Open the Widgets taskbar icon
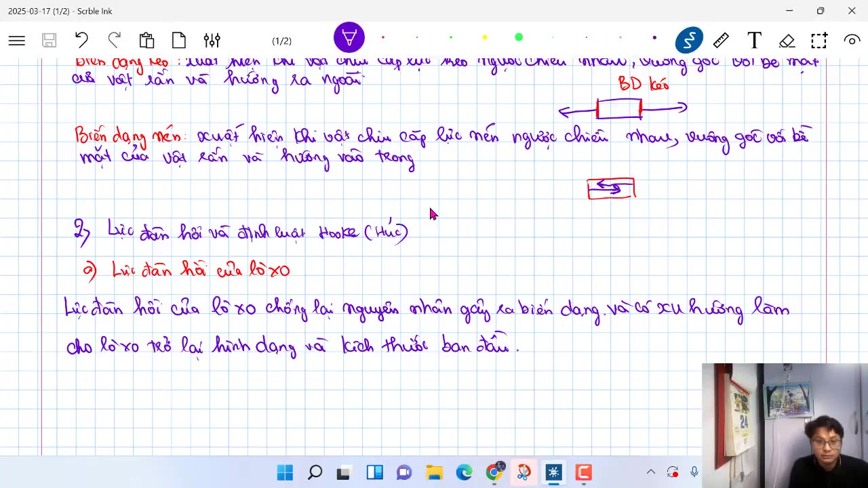Screen dimensions: 868x488 (374, 472)
